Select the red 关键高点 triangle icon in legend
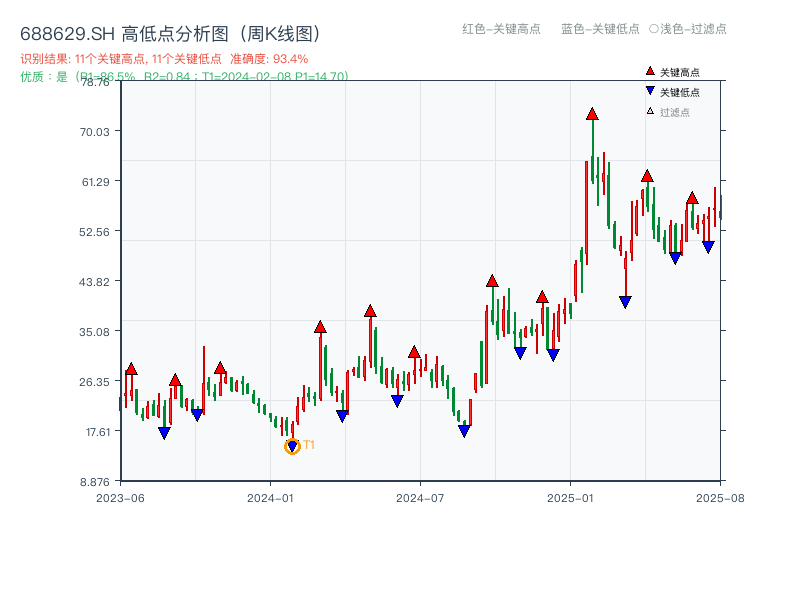The width and height of the screenshot is (800, 600). tap(649, 71)
